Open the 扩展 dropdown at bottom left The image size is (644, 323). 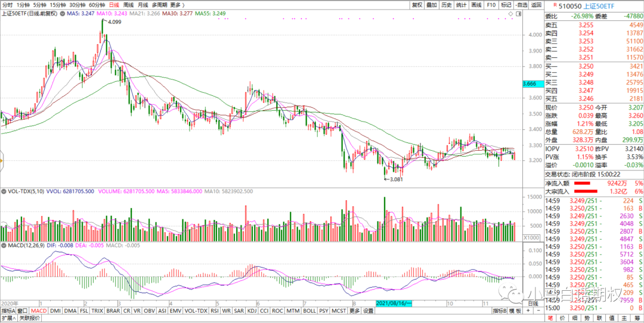(8, 318)
